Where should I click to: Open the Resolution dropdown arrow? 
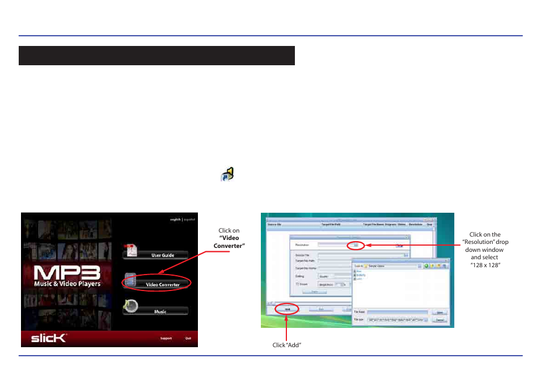[356, 245]
